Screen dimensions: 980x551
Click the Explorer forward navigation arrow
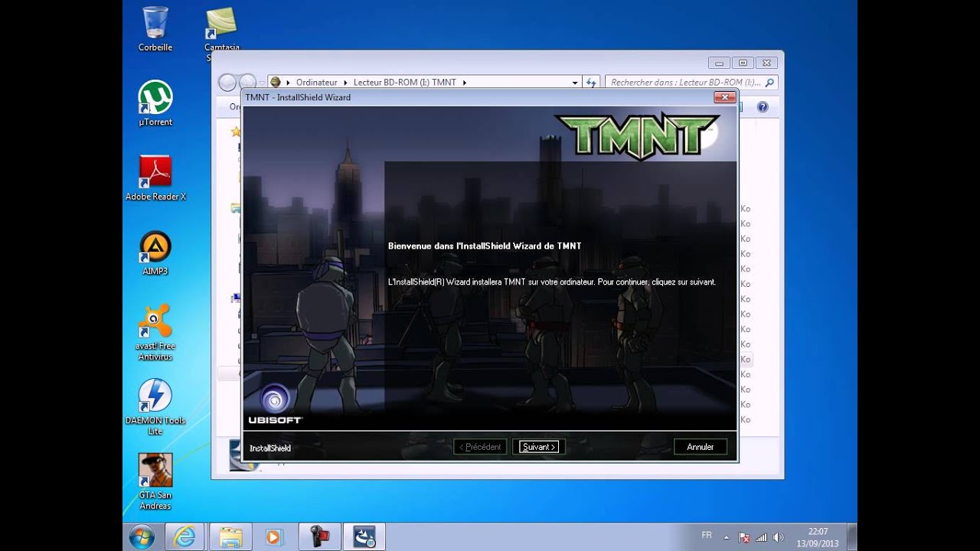pyautogui.click(x=247, y=82)
